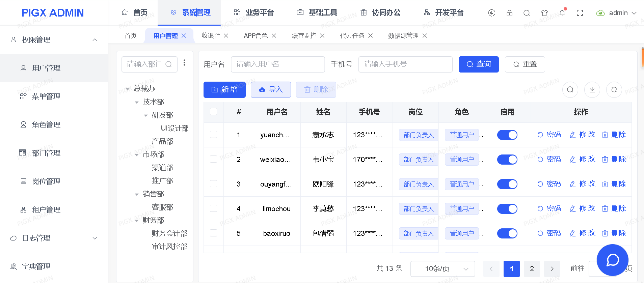Delete the limochou user
Image resolution: width=644 pixels, height=283 pixels.
pos(614,208)
